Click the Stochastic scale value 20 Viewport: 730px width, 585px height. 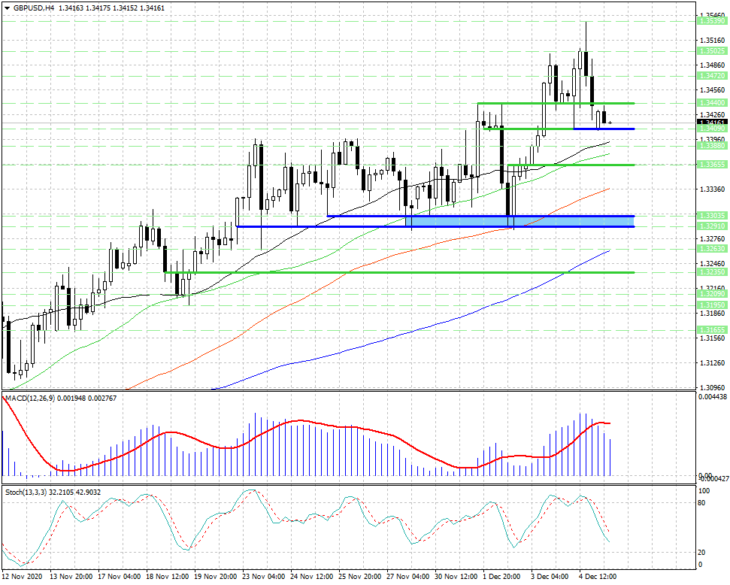(703, 552)
